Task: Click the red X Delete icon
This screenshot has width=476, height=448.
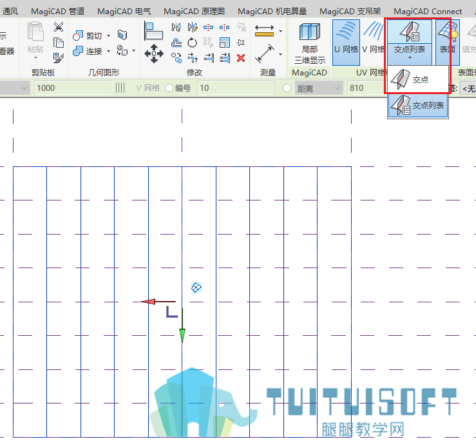Action: click(x=241, y=58)
